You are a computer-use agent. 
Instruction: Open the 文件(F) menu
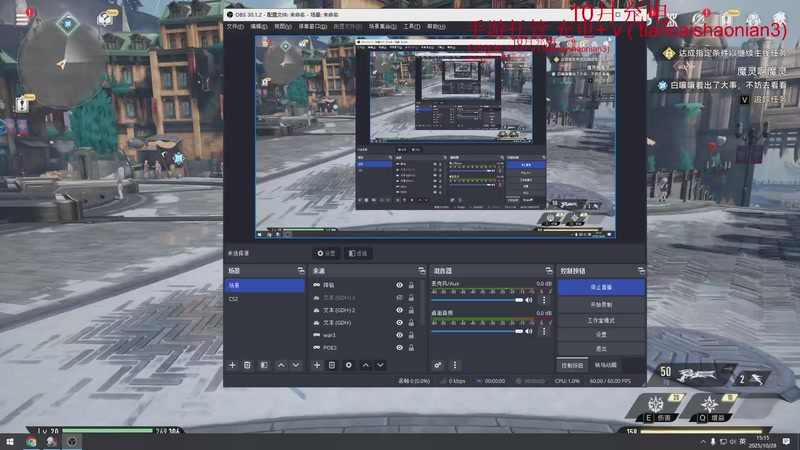click(x=235, y=27)
